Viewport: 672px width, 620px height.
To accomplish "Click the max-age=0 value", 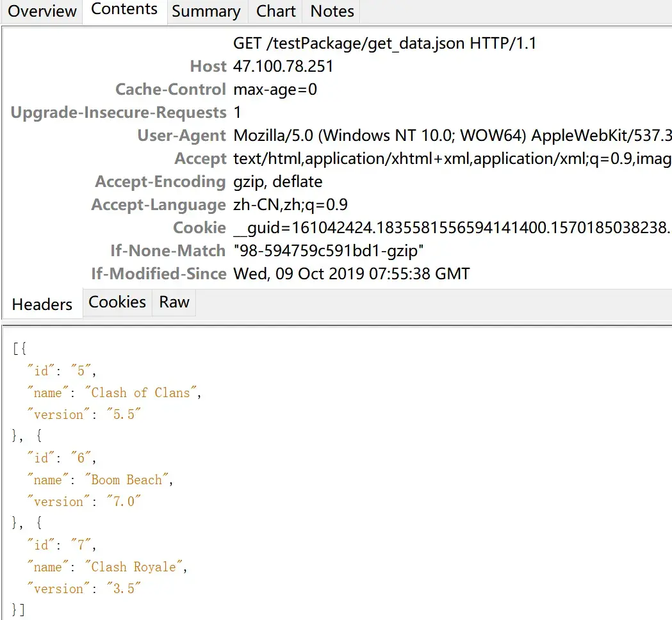I will tap(275, 90).
